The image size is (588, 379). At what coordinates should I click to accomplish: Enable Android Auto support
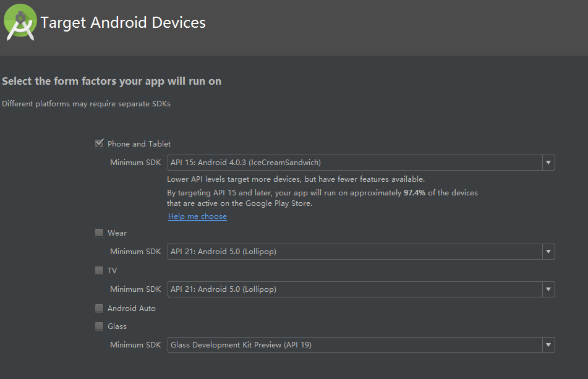(x=99, y=308)
